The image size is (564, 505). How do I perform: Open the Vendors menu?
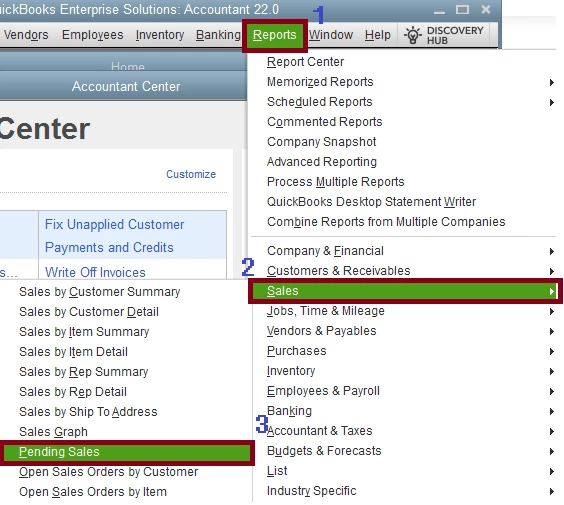pyautogui.click(x=26, y=35)
